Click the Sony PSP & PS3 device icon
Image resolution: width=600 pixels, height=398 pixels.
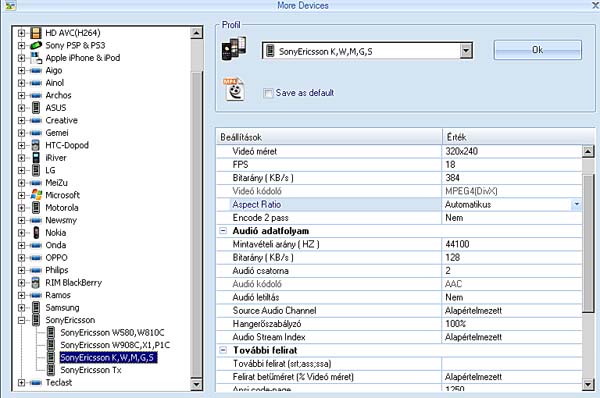[36, 46]
